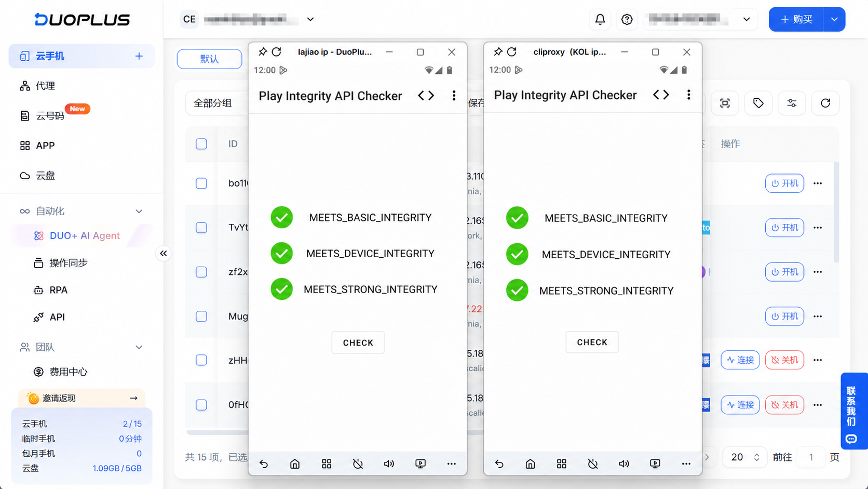868x489 pixels.
Task: Pin the lajiao ip phone window
Action: 263,51
